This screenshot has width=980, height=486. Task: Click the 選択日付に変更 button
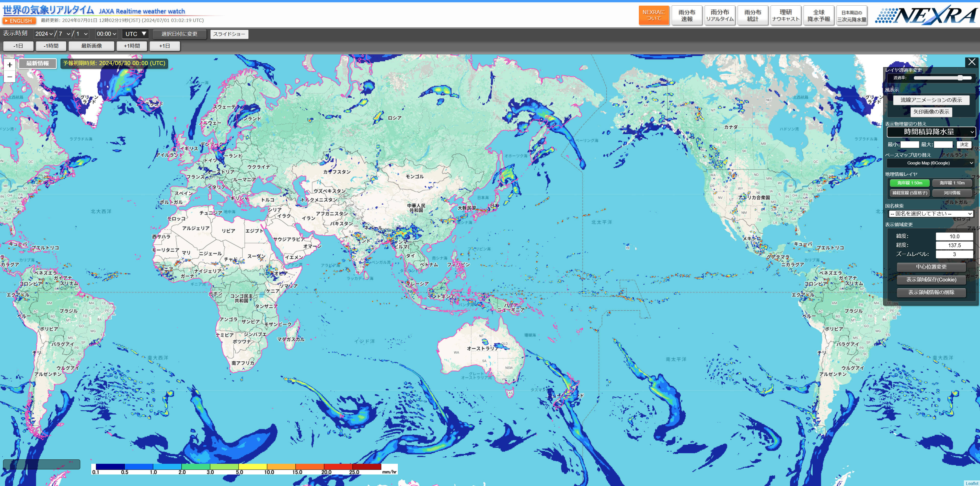click(x=179, y=34)
